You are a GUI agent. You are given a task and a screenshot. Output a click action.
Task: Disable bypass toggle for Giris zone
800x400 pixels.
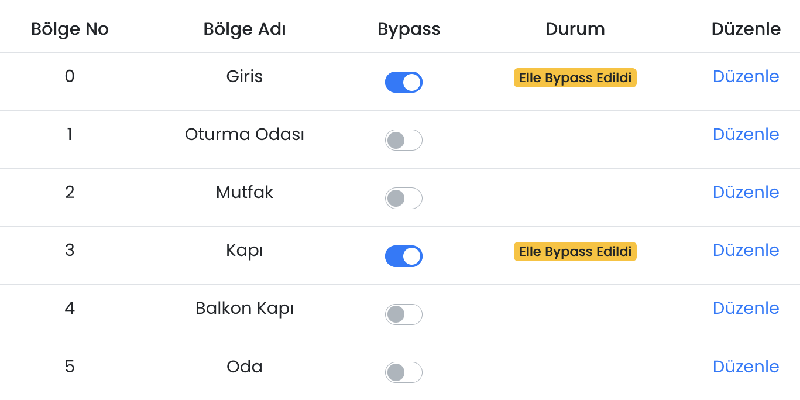point(404,82)
